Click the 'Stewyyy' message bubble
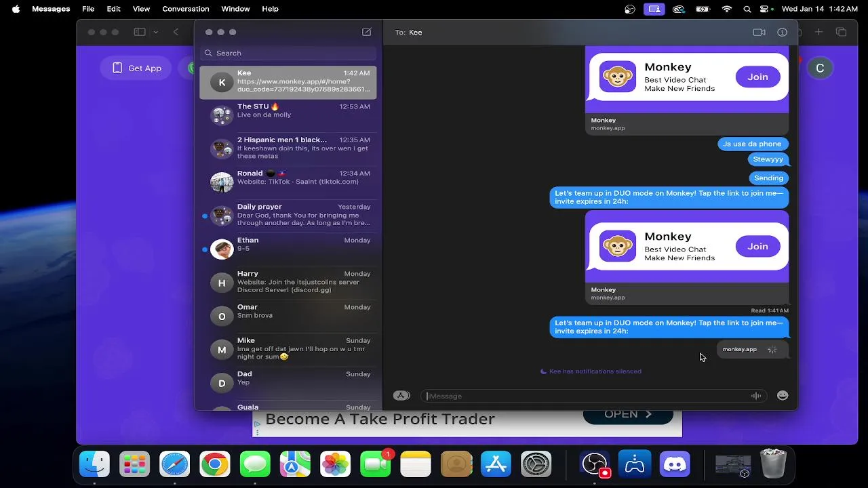Screen dimensions: 868x488 [768, 159]
